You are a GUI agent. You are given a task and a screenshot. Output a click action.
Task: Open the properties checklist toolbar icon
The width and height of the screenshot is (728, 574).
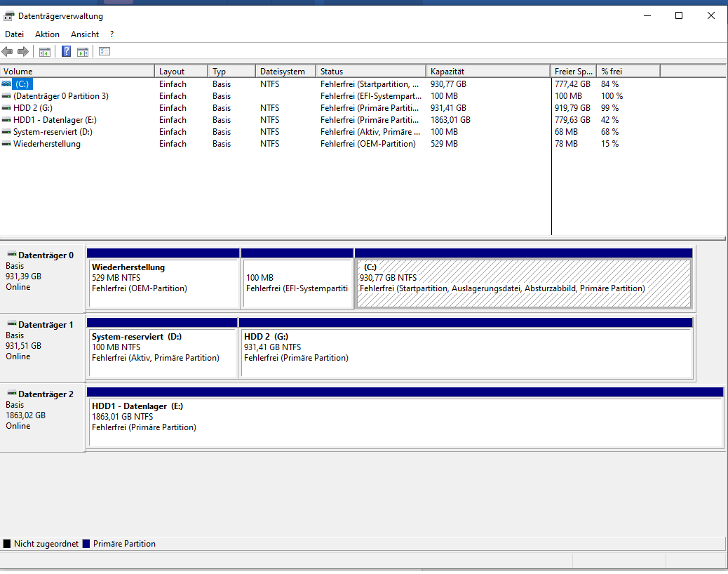click(105, 51)
